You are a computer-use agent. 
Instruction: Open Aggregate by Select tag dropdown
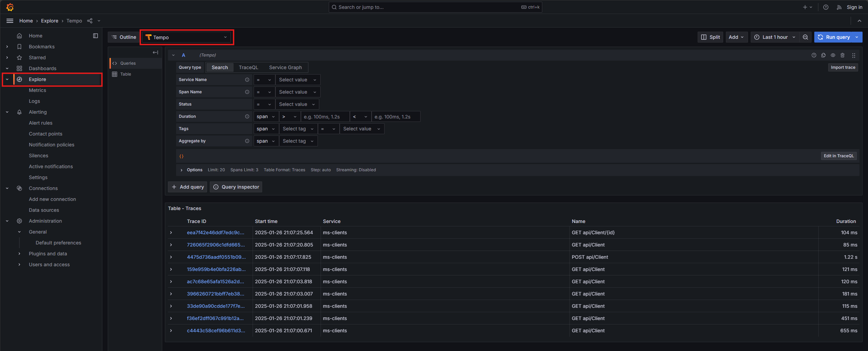click(298, 141)
